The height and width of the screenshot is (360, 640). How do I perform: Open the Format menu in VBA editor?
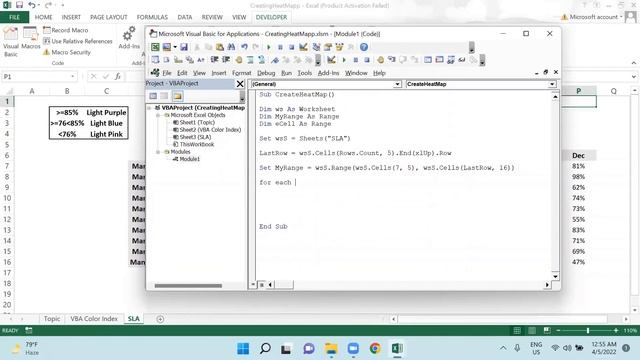coord(242,73)
